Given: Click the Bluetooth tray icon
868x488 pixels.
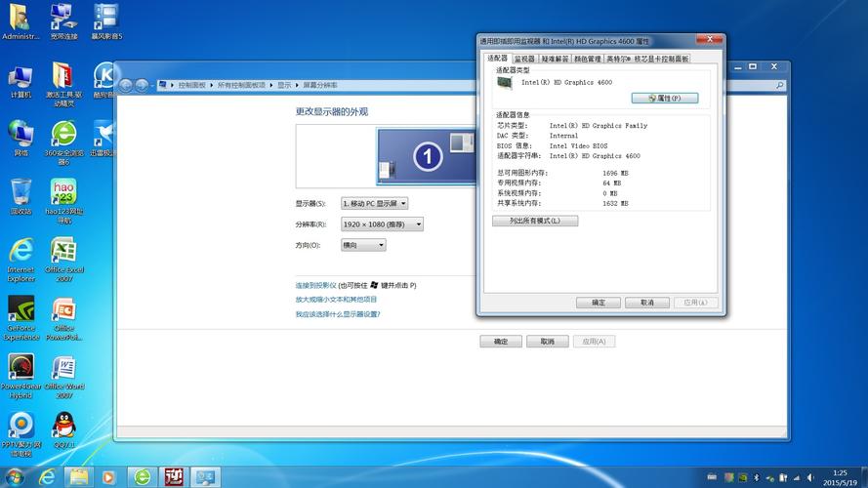Looking at the screenshot, I should 756,477.
